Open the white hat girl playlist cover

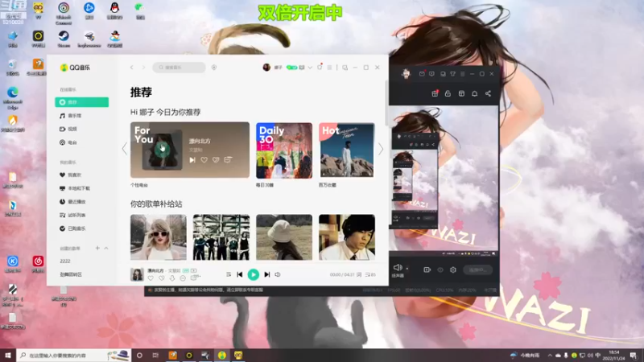[284, 237]
